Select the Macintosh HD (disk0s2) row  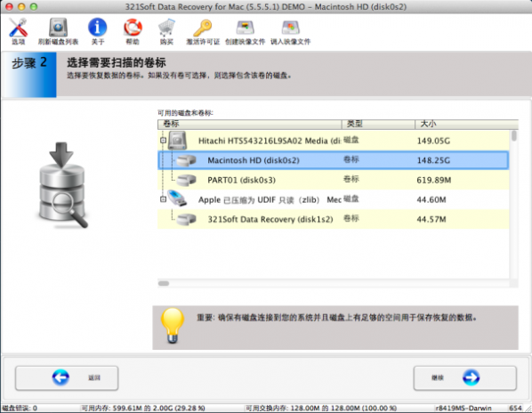(x=334, y=160)
